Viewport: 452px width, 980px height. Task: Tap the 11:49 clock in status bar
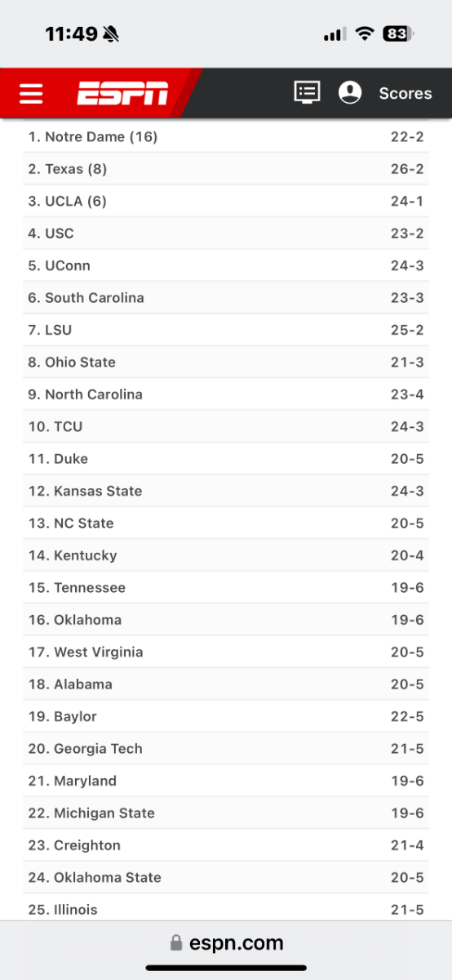point(71,33)
